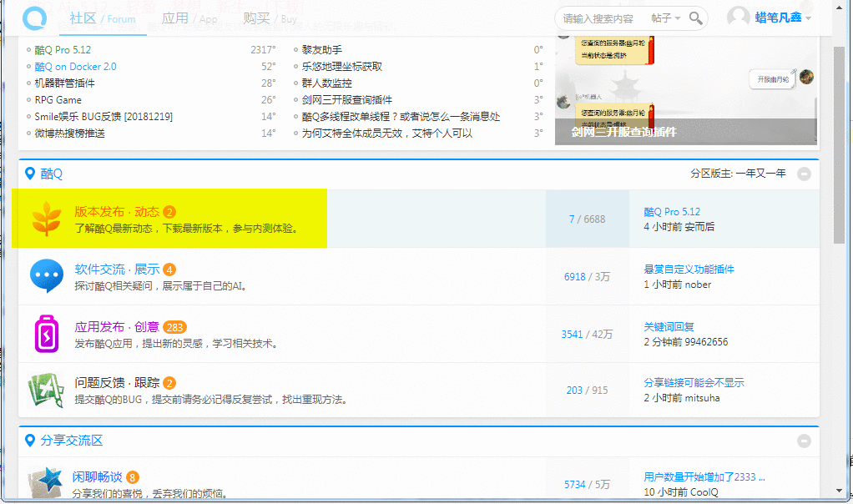Image resolution: width=853 pixels, height=504 pixels.
Task: Click poster name mitsuha
Action: point(702,398)
